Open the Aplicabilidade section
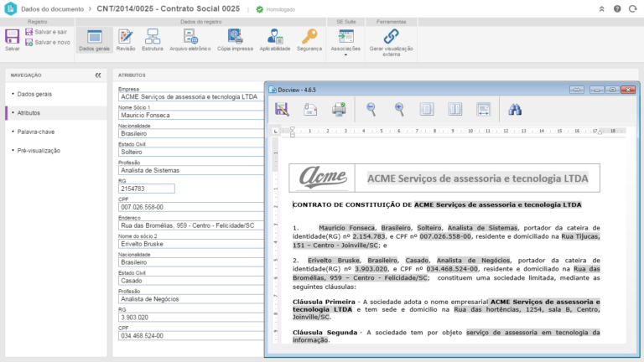Screen dimensions: 644x362 click(274, 38)
